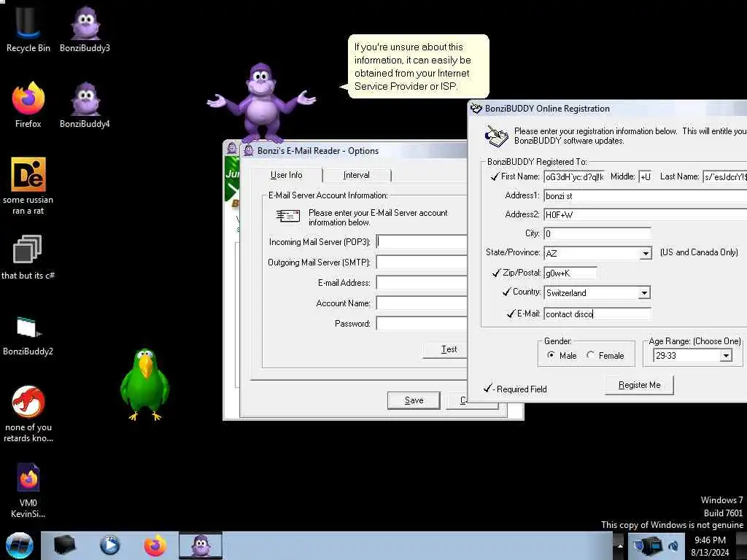
Task: Open the Recycle Bin desktop icon
Action: pos(28,28)
